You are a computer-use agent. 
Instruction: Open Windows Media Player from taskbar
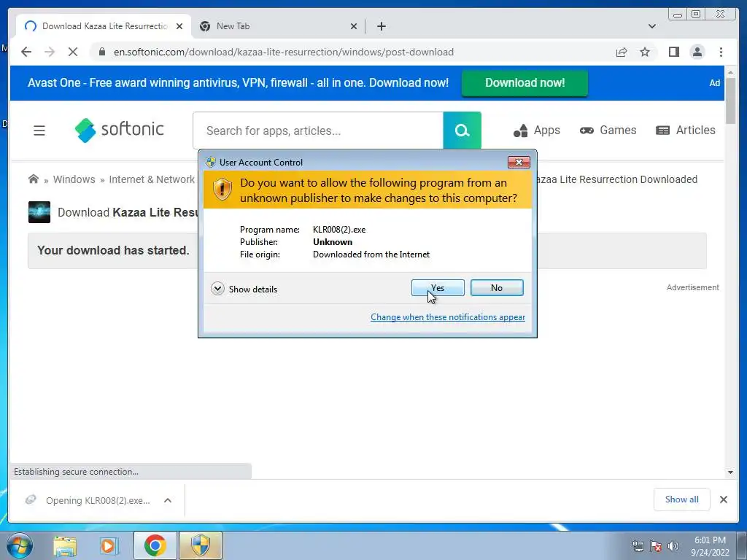109,545
